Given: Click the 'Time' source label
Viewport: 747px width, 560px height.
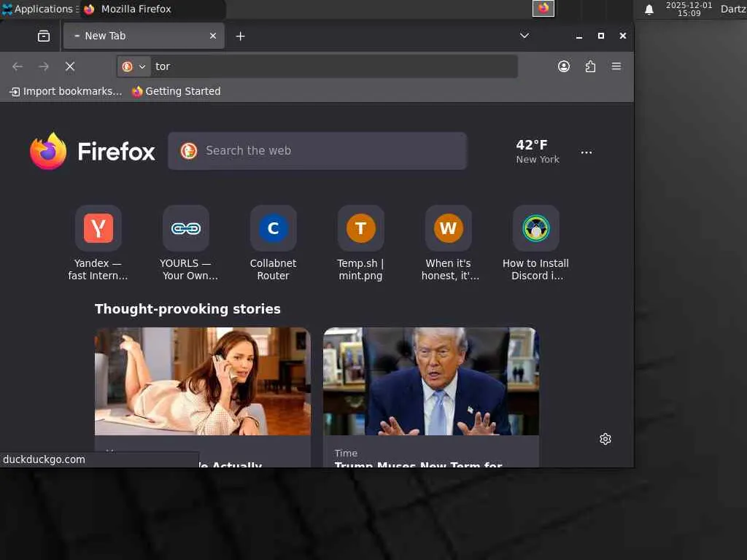Looking at the screenshot, I should tap(346, 454).
